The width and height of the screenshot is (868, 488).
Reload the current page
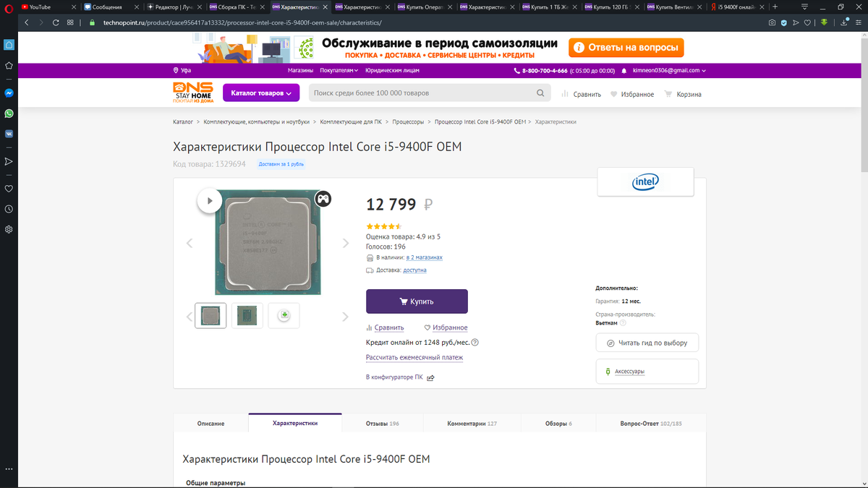click(55, 22)
